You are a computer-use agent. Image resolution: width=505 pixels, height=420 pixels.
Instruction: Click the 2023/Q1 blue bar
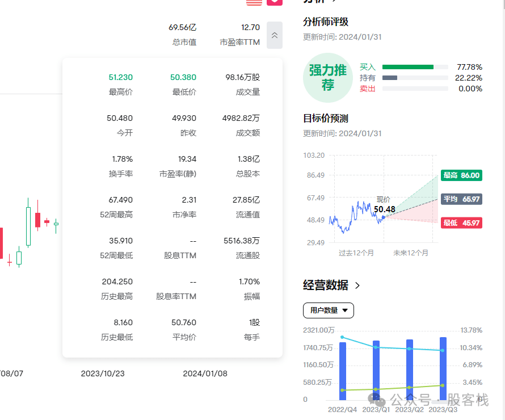[376, 371]
